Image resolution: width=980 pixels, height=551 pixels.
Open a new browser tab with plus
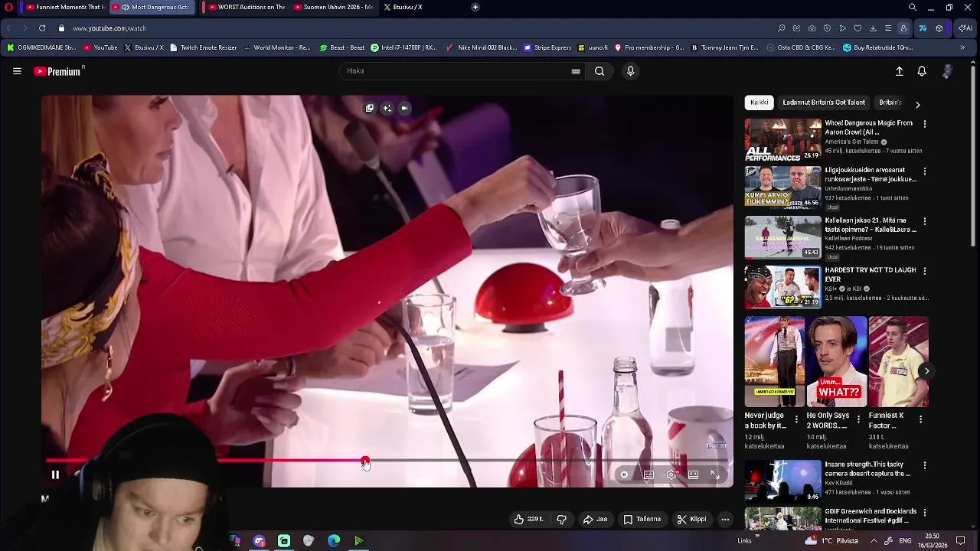475,7
